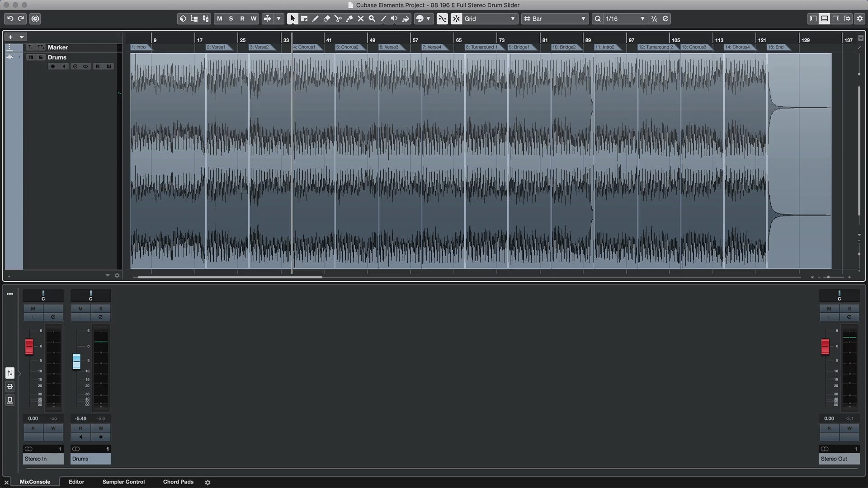Select the Glue tool
This screenshot has width=868, height=488.
(349, 19)
